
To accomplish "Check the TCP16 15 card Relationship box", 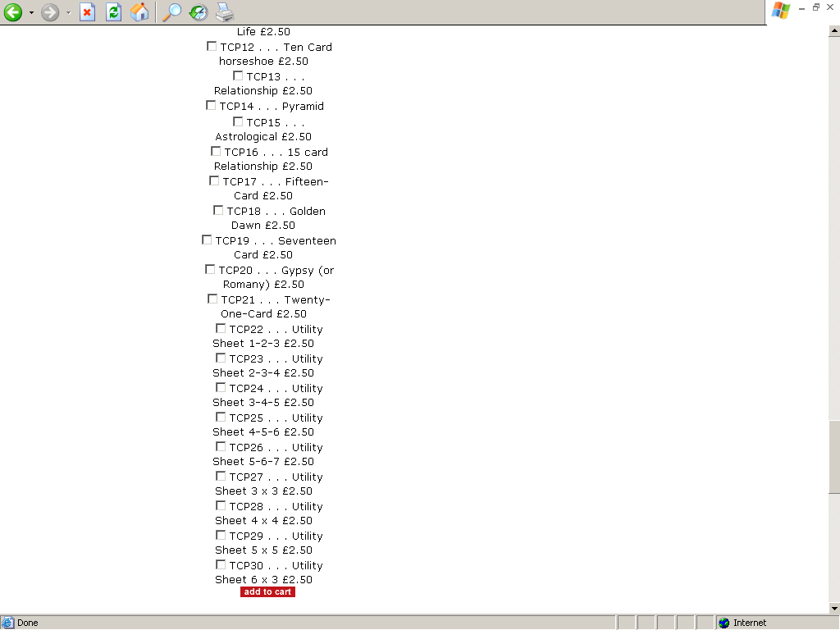I will (216, 152).
